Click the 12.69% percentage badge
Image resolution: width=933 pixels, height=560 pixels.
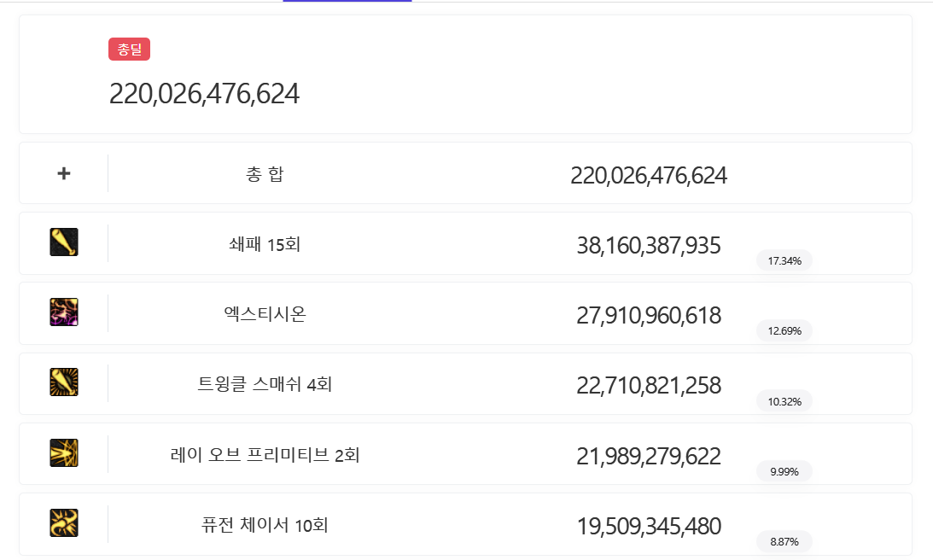coord(784,330)
